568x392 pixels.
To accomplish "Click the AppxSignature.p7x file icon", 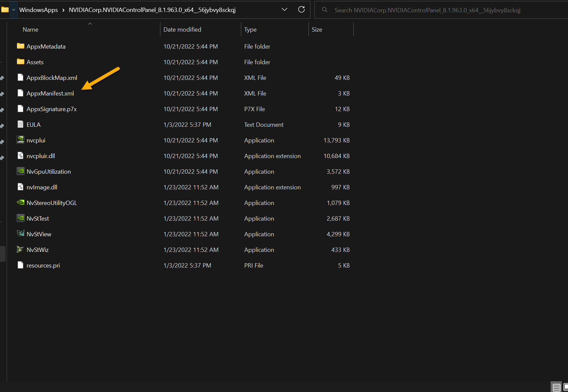I will pos(21,109).
